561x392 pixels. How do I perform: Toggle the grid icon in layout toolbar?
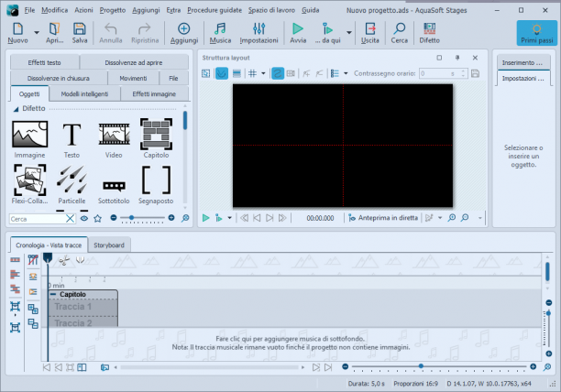(x=252, y=73)
